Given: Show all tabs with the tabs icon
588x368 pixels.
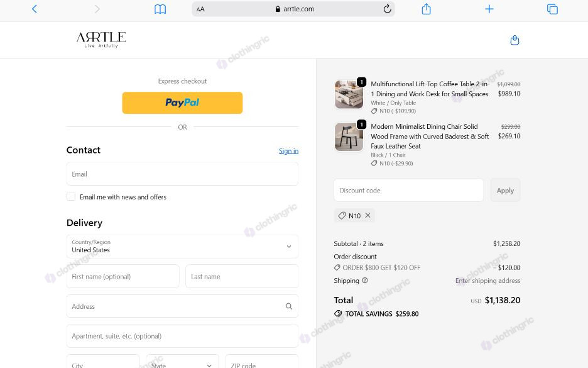Looking at the screenshot, I should (x=552, y=9).
